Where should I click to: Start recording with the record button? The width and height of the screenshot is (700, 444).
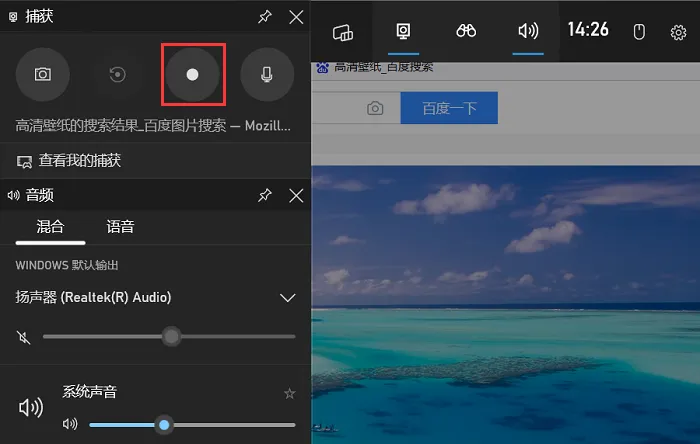coord(192,74)
